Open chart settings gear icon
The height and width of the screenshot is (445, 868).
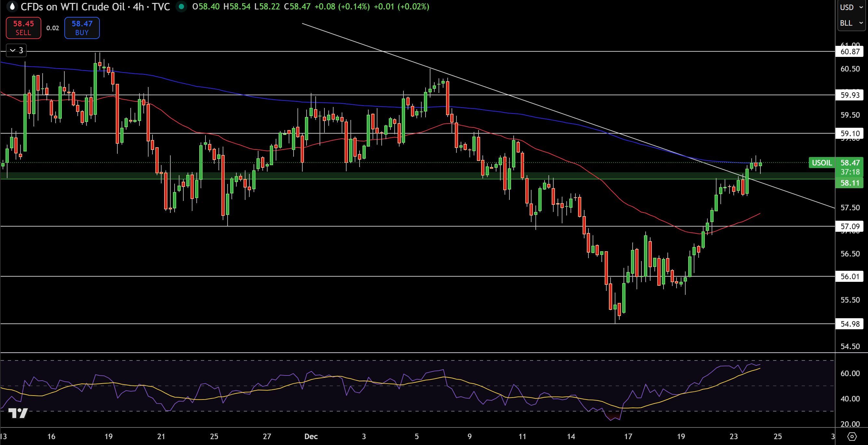[852, 437]
